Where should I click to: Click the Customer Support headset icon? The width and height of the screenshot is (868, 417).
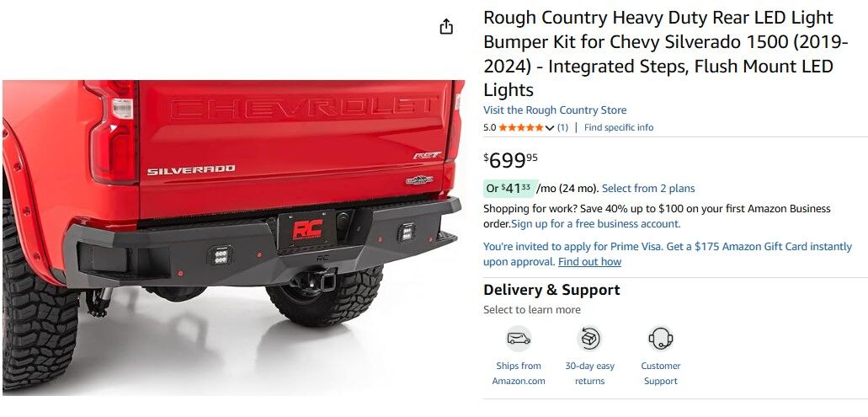660,339
